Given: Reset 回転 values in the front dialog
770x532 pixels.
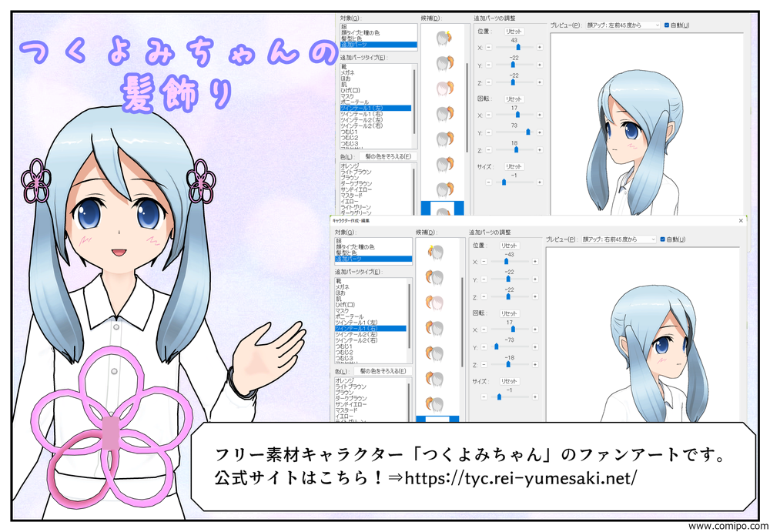Looking at the screenshot, I should tap(509, 313).
